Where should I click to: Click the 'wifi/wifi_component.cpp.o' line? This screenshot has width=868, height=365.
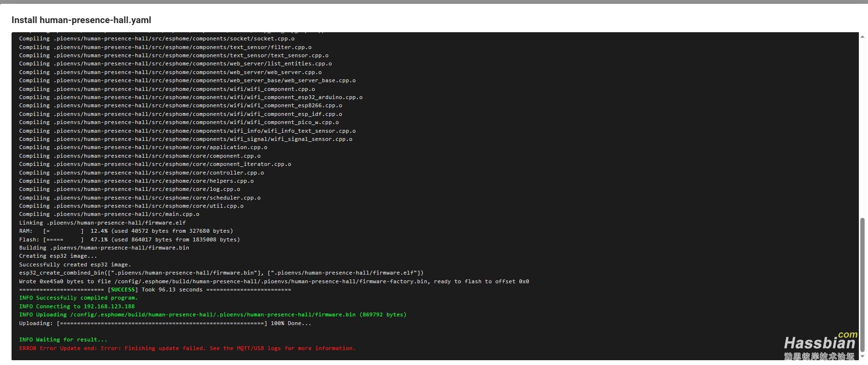[167, 89]
